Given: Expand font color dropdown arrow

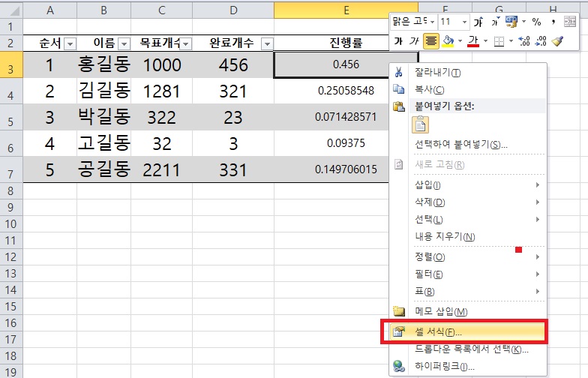Looking at the screenshot, I should (x=485, y=41).
